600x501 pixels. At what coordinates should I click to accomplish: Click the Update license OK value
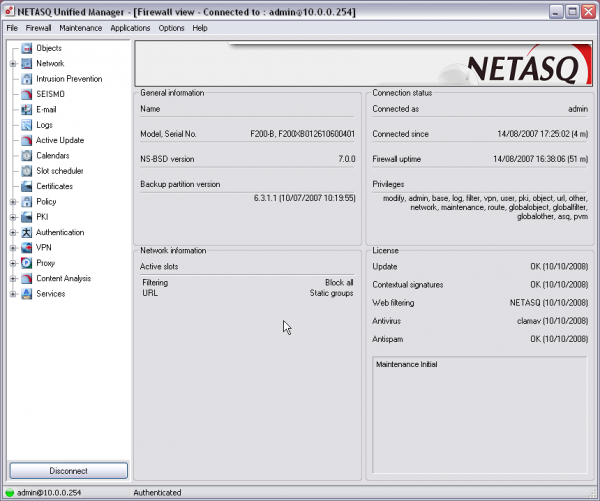point(559,266)
